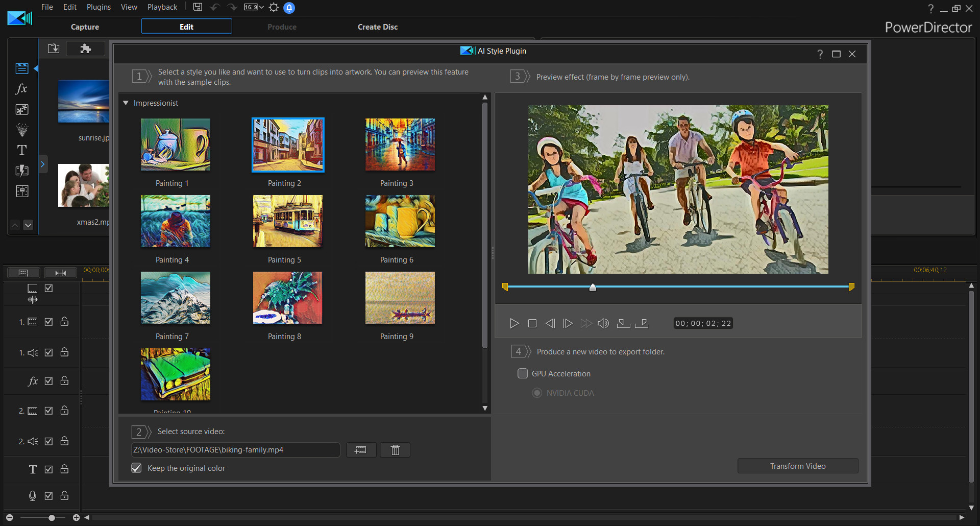Screen dimensions: 980x526
Task: Open the Particle Room
Action: (22, 130)
